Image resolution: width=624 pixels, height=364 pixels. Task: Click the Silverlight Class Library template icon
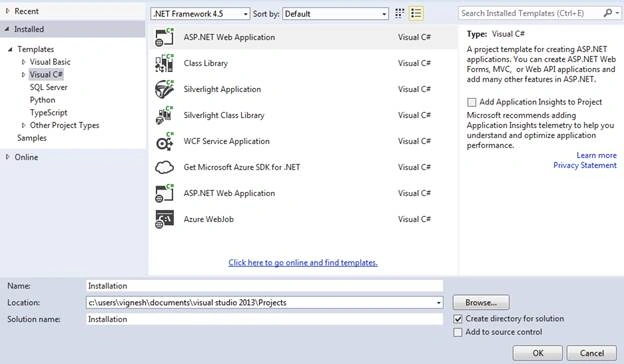coord(164,115)
